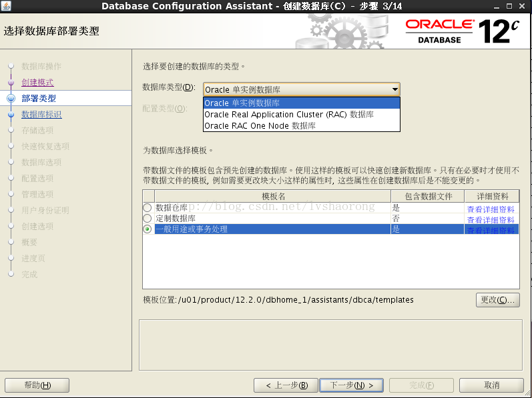The image size is (532, 398).
Task: Click the 取消 button
Action: point(491,385)
